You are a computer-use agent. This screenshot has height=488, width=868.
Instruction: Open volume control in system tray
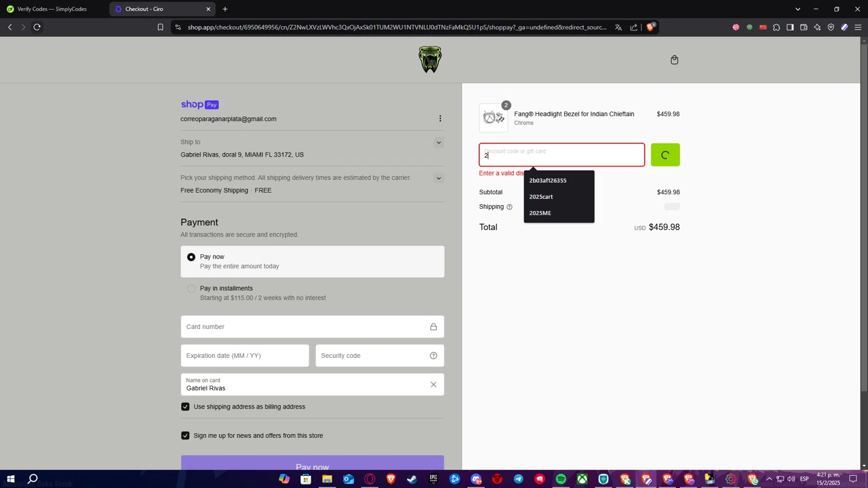(791, 479)
